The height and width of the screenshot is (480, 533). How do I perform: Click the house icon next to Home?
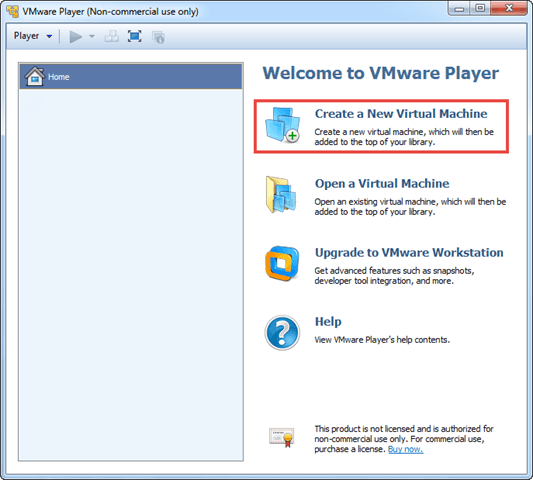coord(35,76)
